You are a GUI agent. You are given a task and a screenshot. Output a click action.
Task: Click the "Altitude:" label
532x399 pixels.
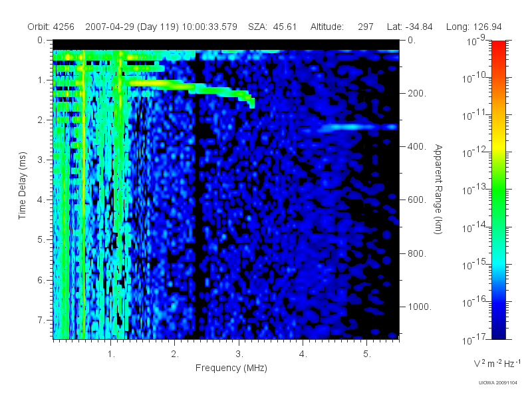(327, 27)
